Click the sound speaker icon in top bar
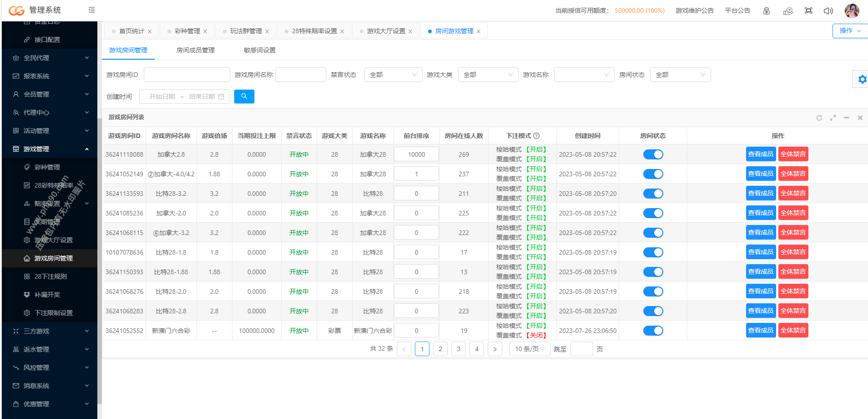The height and width of the screenshot is (419, 868). point(828,10)
